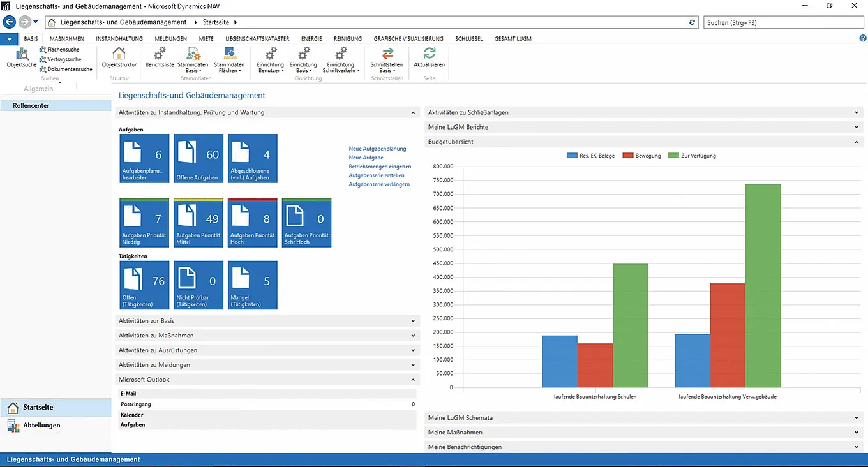Image resolution: width=868 pixels, height=467 pixels.
Task: Navigate back with the blue arrow button
Action: [x=9, y=22]
